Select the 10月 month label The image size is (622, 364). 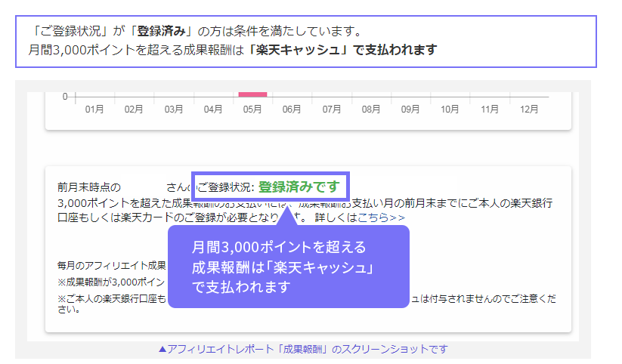(450, 110)
